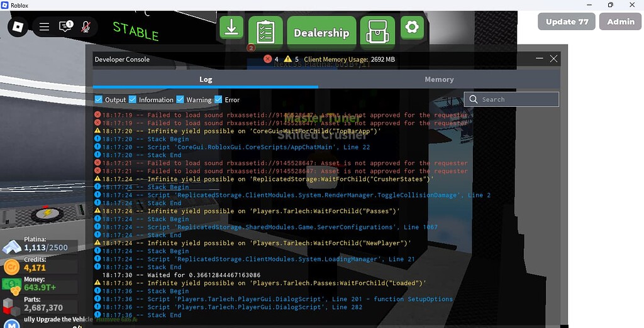Screen dimensions: 644x328
Task: Toggle the muted microphone icon
Action: [86, 27]
